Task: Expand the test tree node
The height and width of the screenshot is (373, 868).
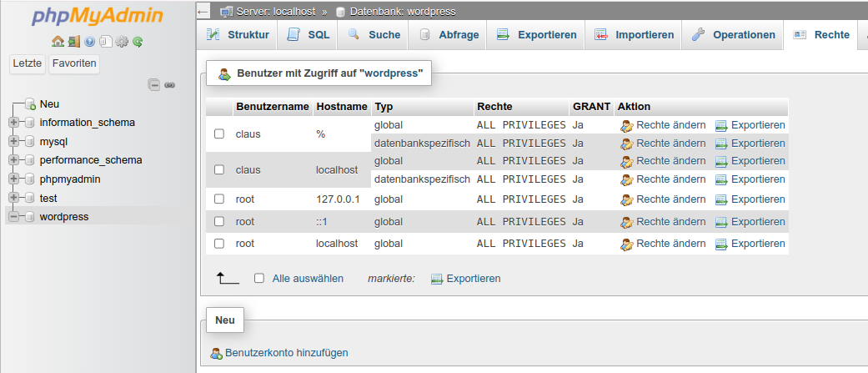Action: point(14,198)
